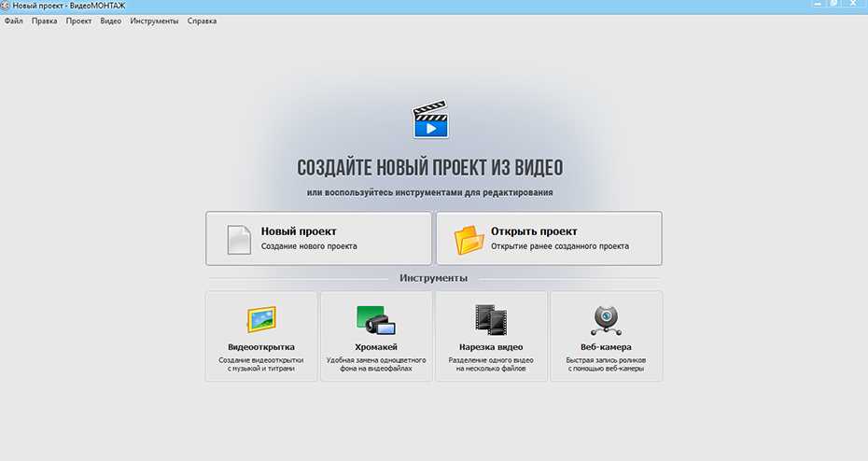Select the Веб-камера webcam icon
868x461 pixels.
pyautogui.click(x=606, y=320)
